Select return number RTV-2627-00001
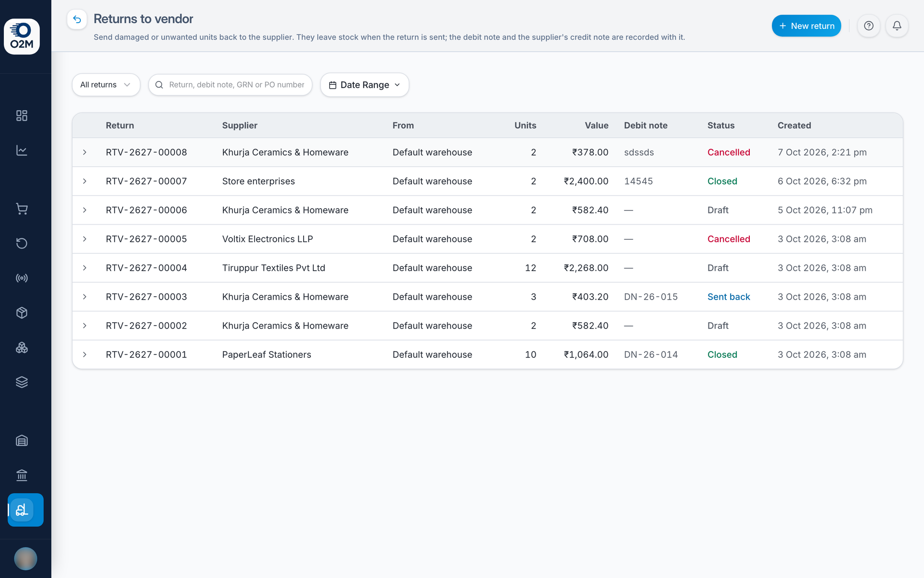 [x=146, y=355]
